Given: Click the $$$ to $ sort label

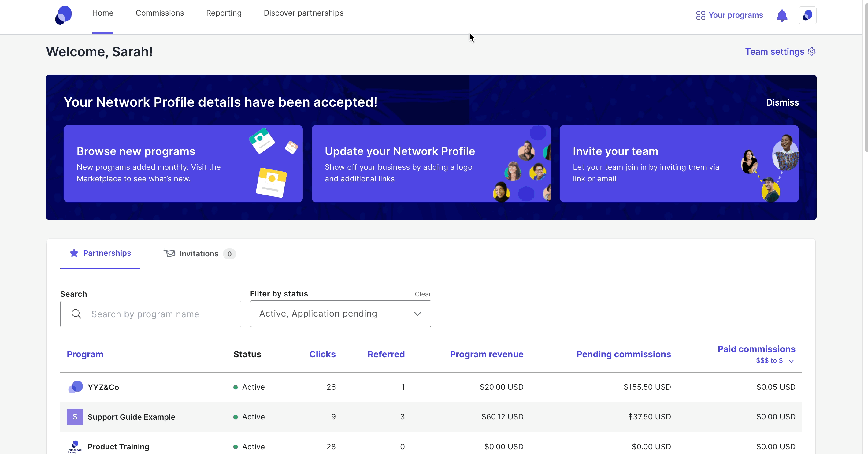Looking at the screenshot, I should (x=769, y=361).
